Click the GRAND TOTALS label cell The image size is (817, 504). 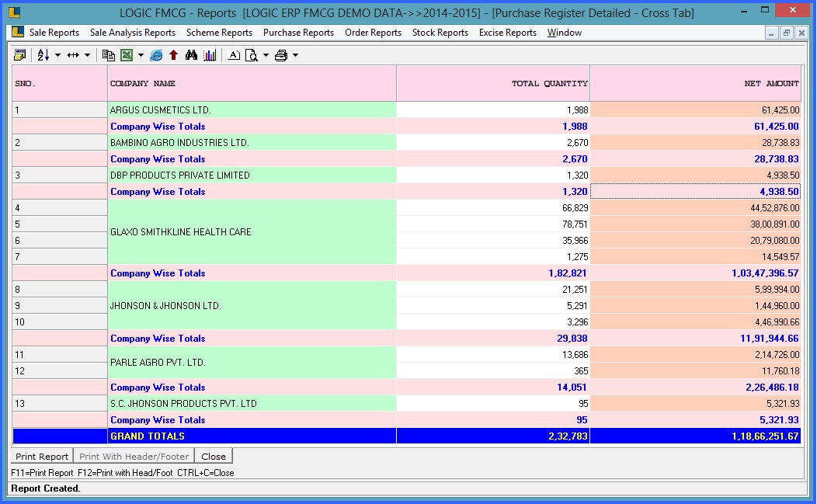click(x=252, y=436)
